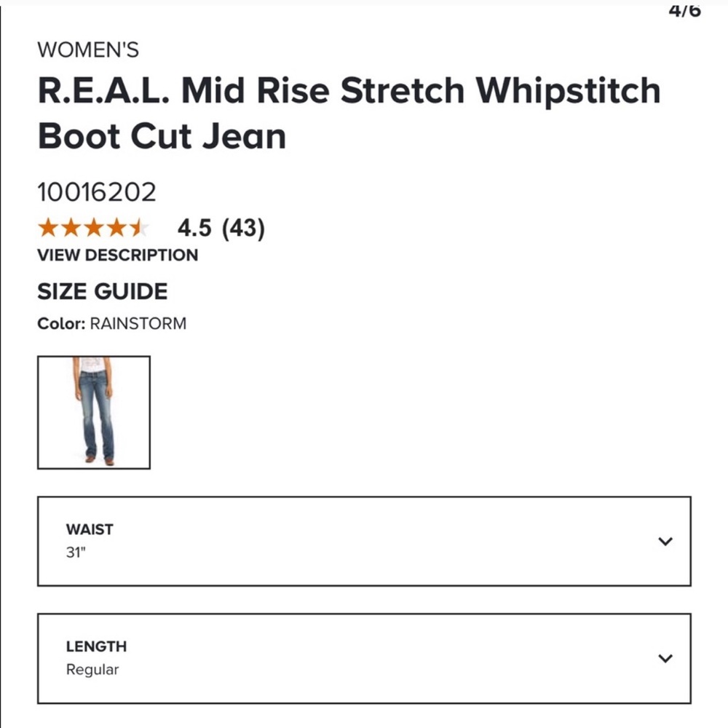Expand the Waist size dropdown

(364, 541)
